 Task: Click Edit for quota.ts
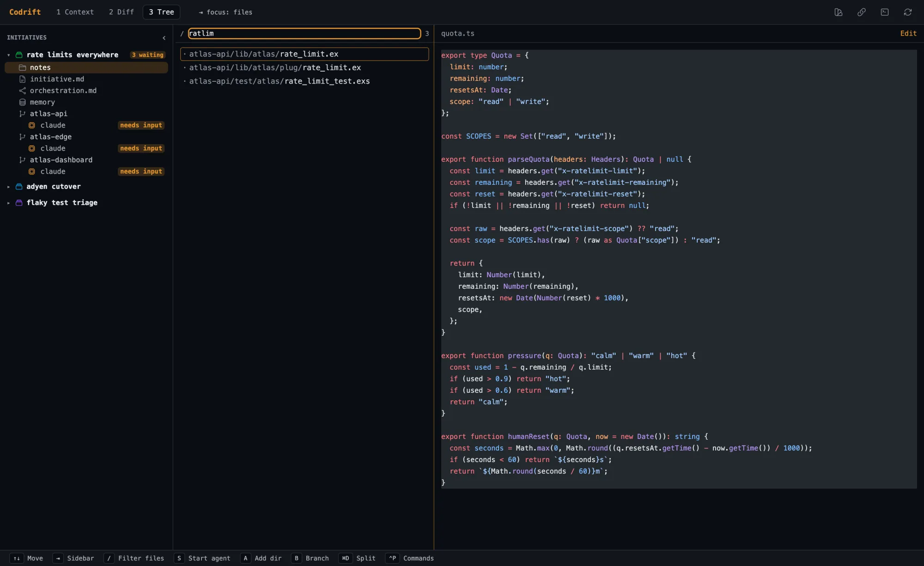coord(908,33)
